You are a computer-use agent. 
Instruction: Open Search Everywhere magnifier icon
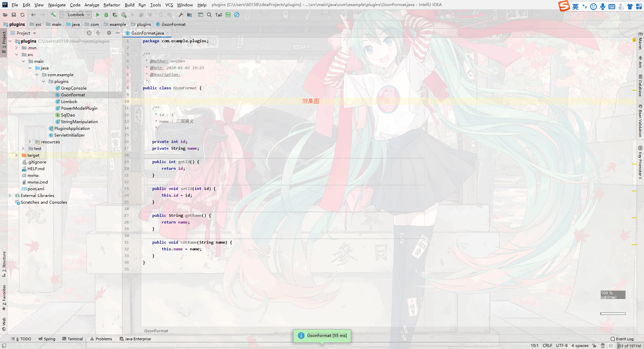(x=209, y=15)
